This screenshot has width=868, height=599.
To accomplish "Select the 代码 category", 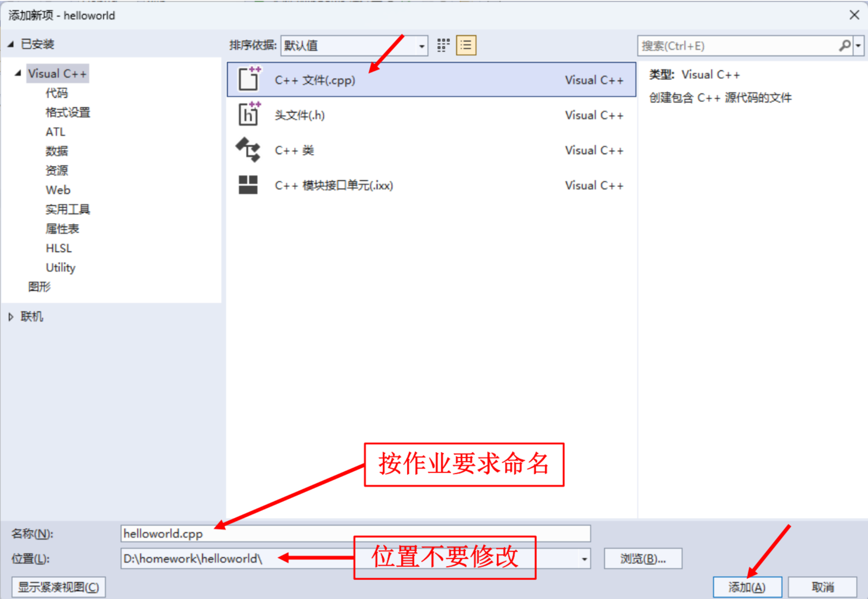I will point(56,93).
